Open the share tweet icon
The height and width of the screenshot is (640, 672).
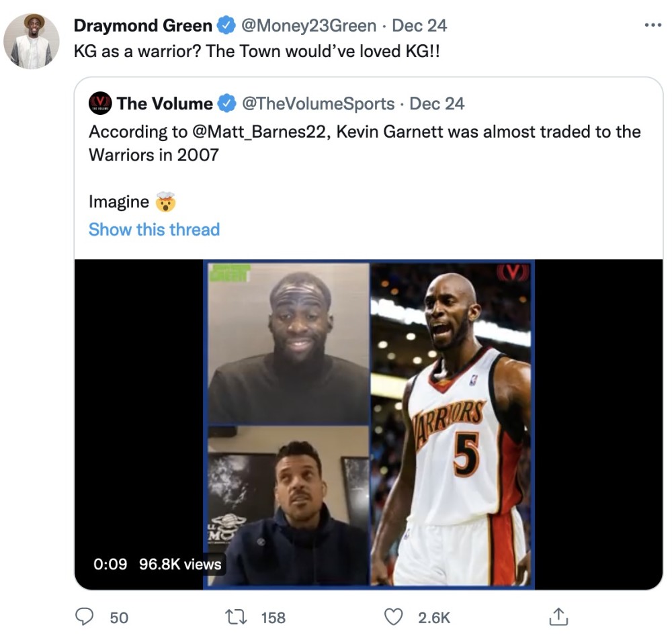pyautogui.click(x=559, y=616)
